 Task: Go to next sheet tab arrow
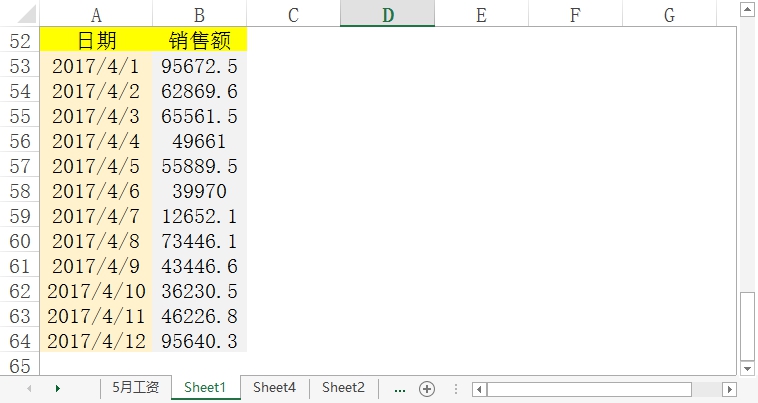coord(58,388)
